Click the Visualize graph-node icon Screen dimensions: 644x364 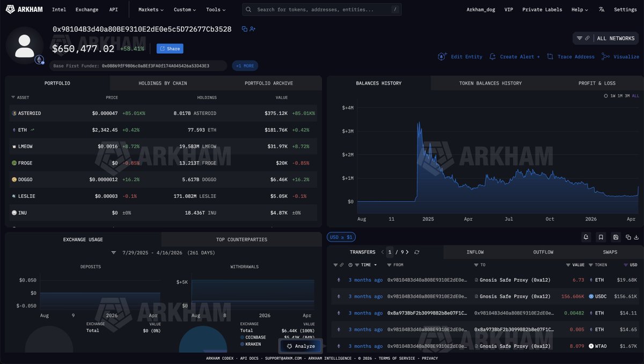pos(605,56)
